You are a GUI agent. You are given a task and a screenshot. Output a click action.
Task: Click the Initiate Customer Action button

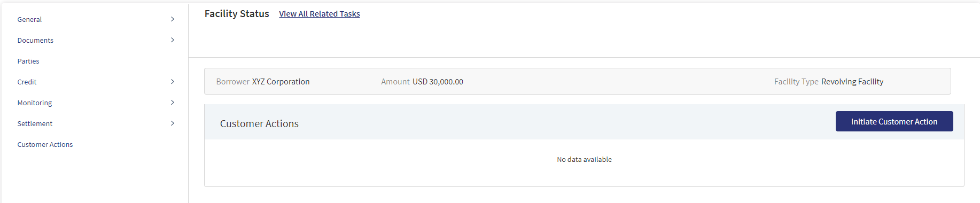point(894,121)
